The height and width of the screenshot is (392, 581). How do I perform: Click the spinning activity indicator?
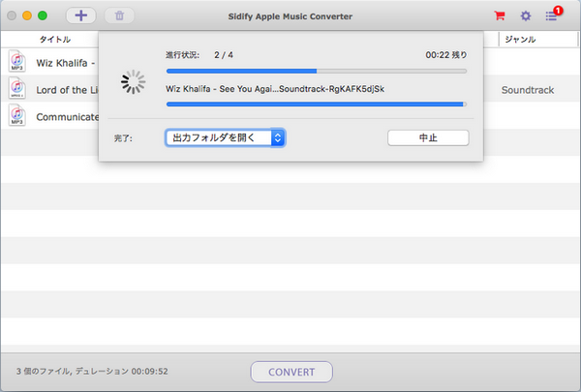(x=133, y=82)
